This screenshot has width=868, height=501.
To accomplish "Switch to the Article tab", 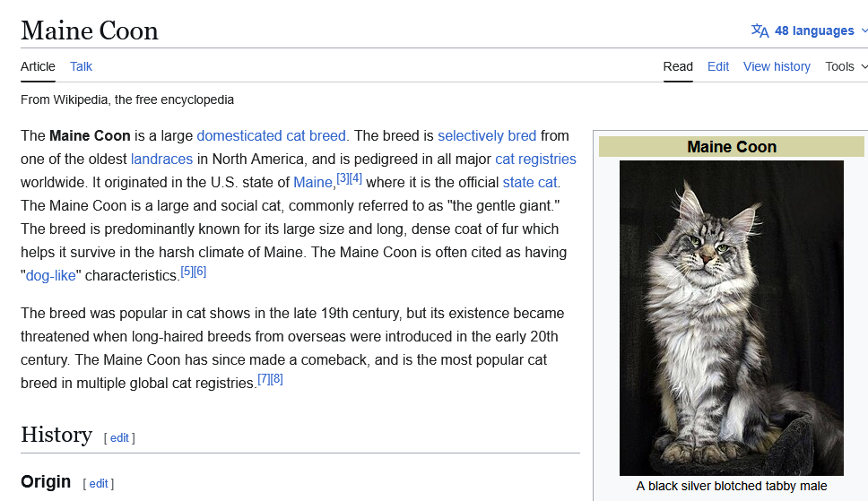I will pyautogui.click(x=38, y=66).
